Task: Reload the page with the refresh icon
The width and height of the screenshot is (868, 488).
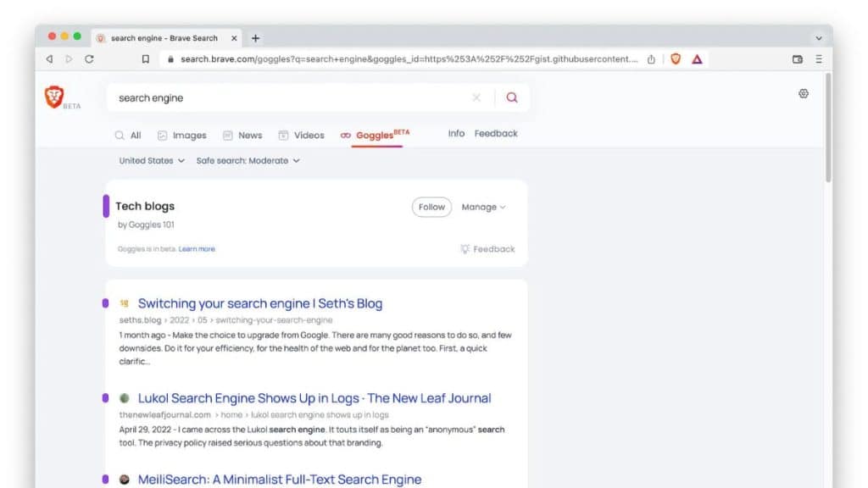Action: 89,58
